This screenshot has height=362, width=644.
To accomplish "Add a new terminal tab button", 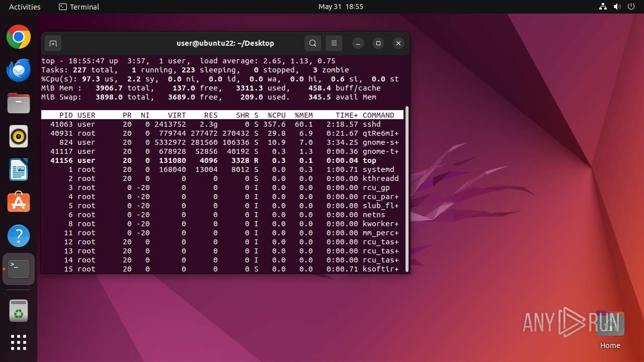I will tap(53, 43).
